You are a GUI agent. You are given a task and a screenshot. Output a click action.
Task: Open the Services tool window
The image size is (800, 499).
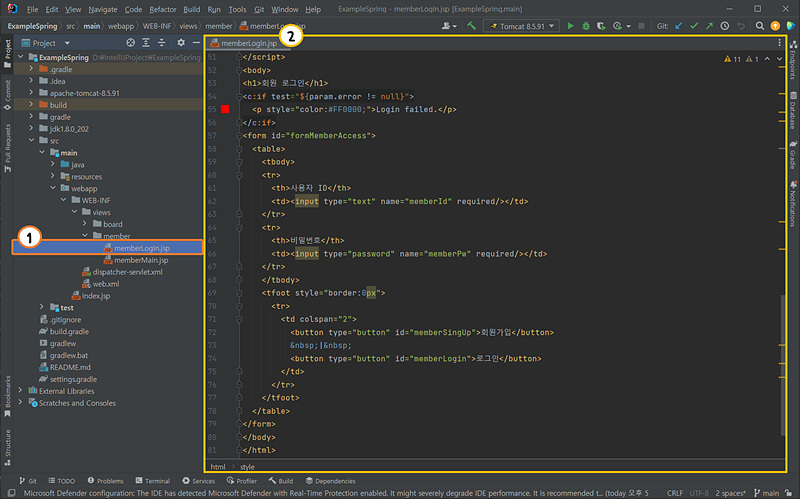coord(198,481)
